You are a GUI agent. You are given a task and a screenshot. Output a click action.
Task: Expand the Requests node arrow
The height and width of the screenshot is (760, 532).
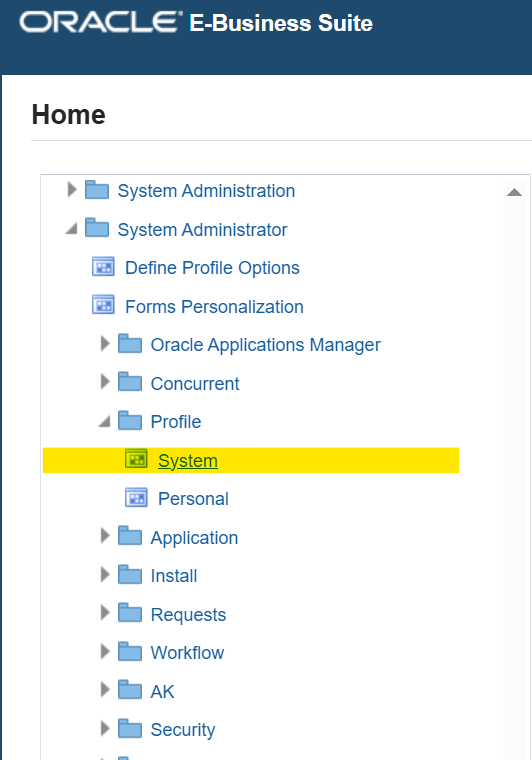click(x=105, y=613)
